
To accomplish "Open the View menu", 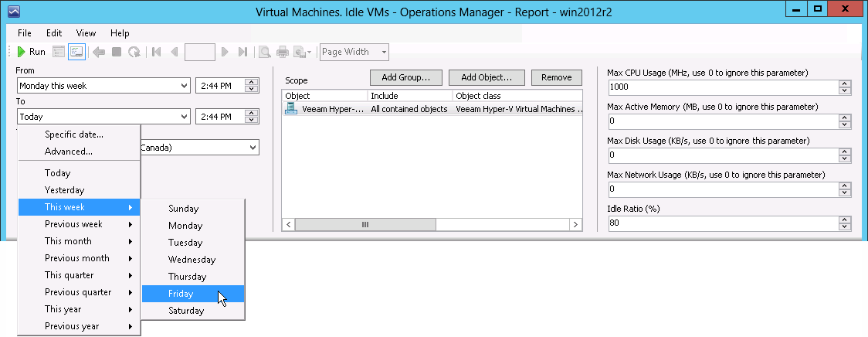I will coord(86,33).
